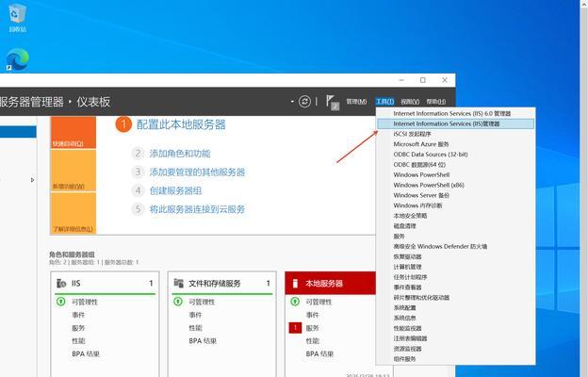The image size is (588, 377).
Task: Open 高级安全 Windows Defender 防火墙
Action: click(x=456, y=246)
